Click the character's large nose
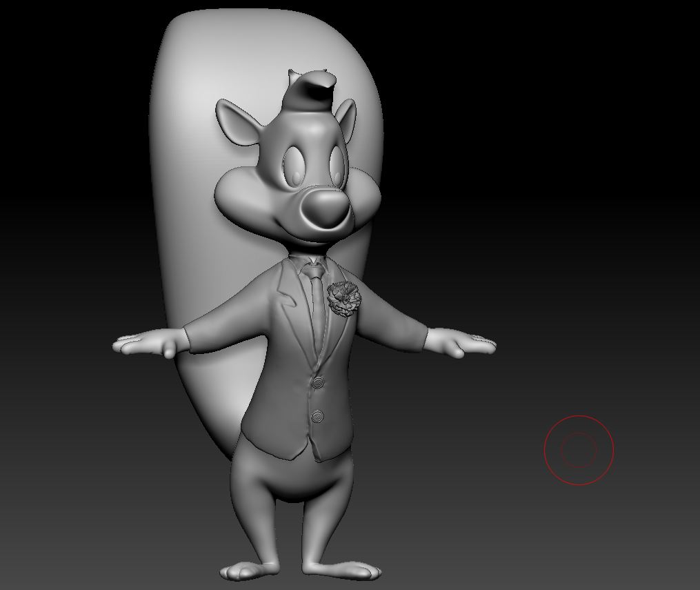This screenshot has height=590, width=700. [x=325, y=208]
